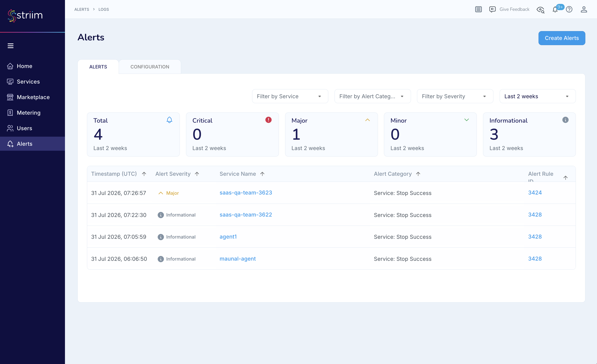Viewport: 597px width, 364px height.
Task: Switch to the CONFIGURATION tab
Action: [150, 67]
